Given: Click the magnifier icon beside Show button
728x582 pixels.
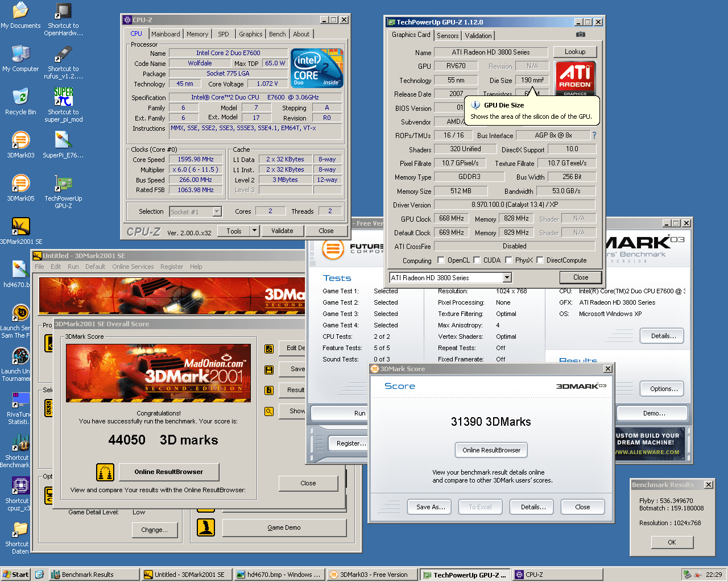Looking at the screenshot, I should pos(269,411).
